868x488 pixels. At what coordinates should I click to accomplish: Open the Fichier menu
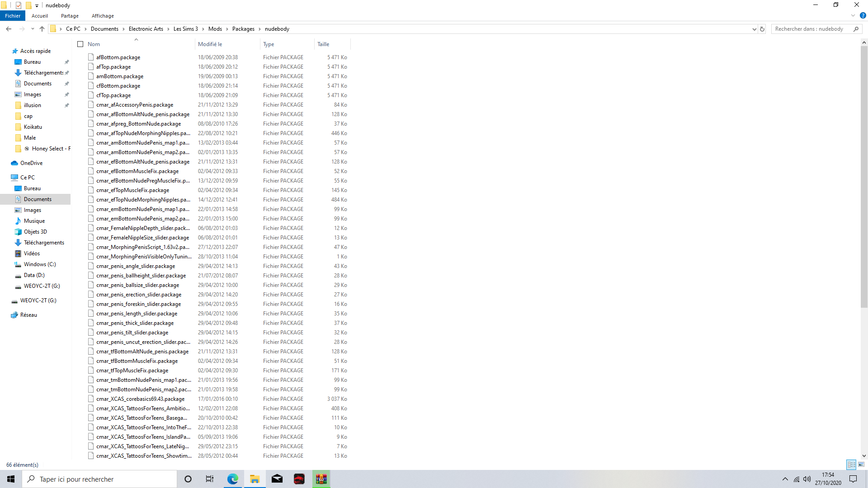(13, 16)
